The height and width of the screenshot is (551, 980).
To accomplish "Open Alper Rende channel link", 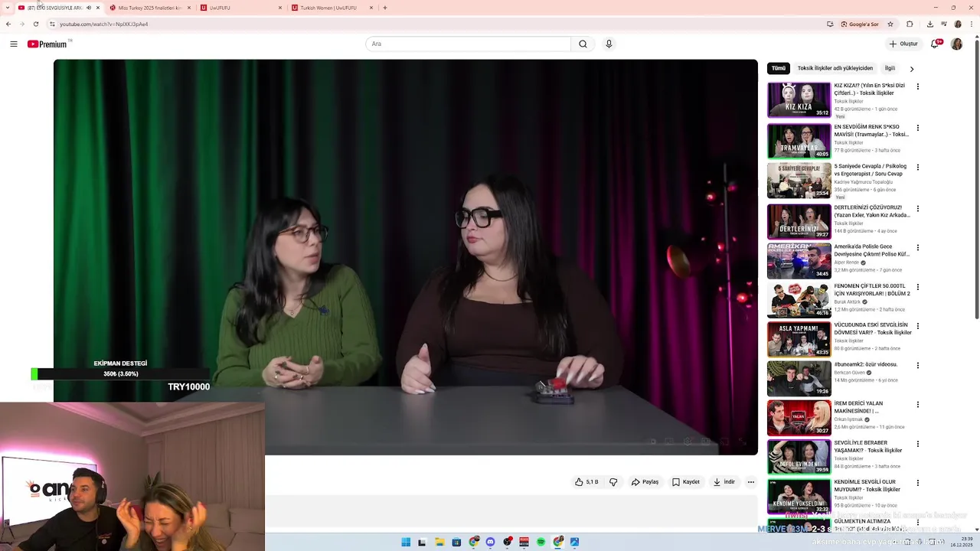I will click(x=846, y=262).
